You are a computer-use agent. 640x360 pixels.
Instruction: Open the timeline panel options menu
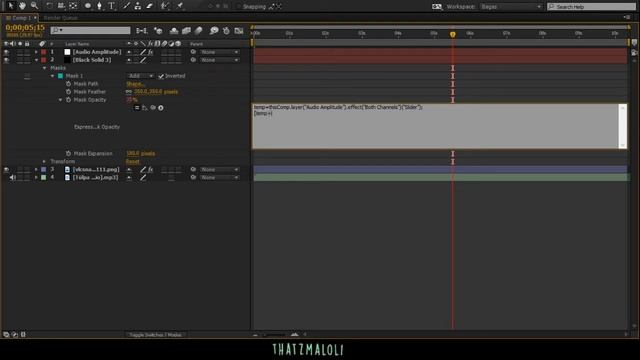(x=627, y=17)
